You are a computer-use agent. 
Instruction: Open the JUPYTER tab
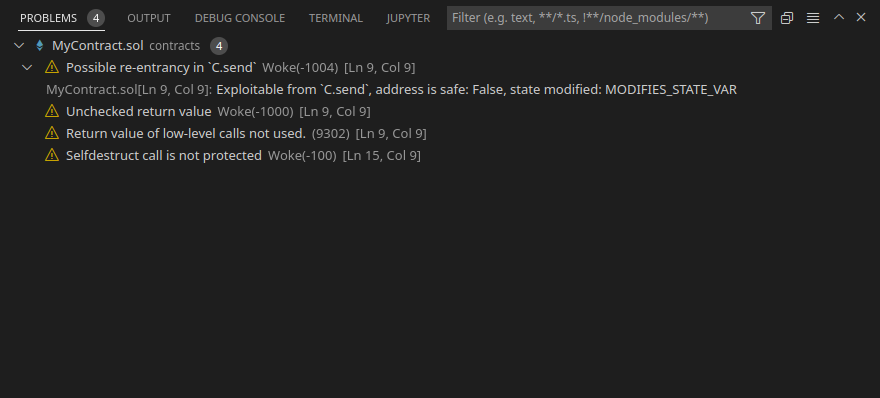408,18
